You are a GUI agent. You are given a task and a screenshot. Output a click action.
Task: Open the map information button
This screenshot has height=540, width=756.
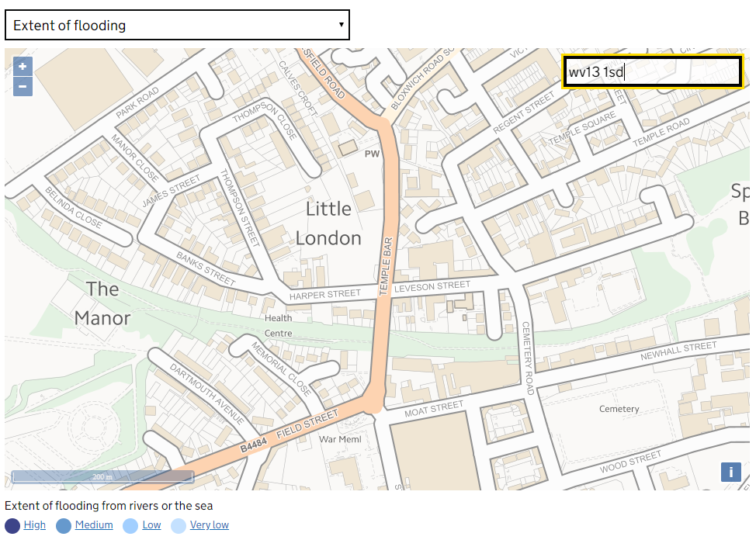click(x=730, y=472)
